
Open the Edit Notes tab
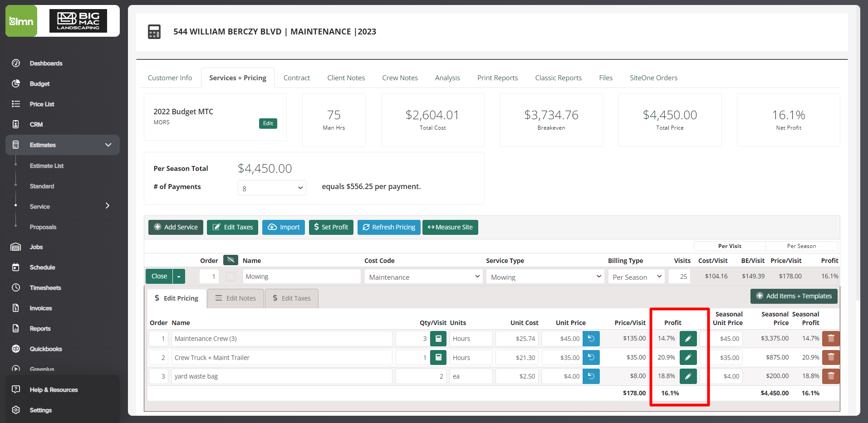pyautogui.click(x=235, y=298)
